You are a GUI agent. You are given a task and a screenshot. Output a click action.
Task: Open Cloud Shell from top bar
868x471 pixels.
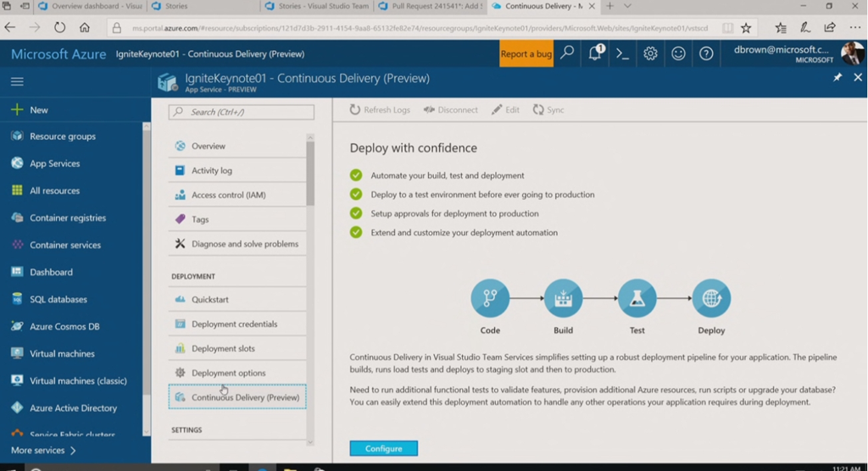click(x=622, y=53)
